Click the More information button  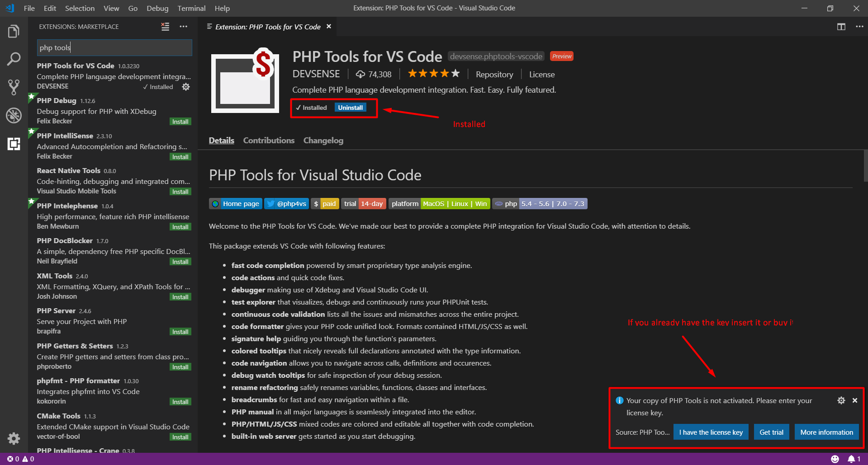pos(826,432)
